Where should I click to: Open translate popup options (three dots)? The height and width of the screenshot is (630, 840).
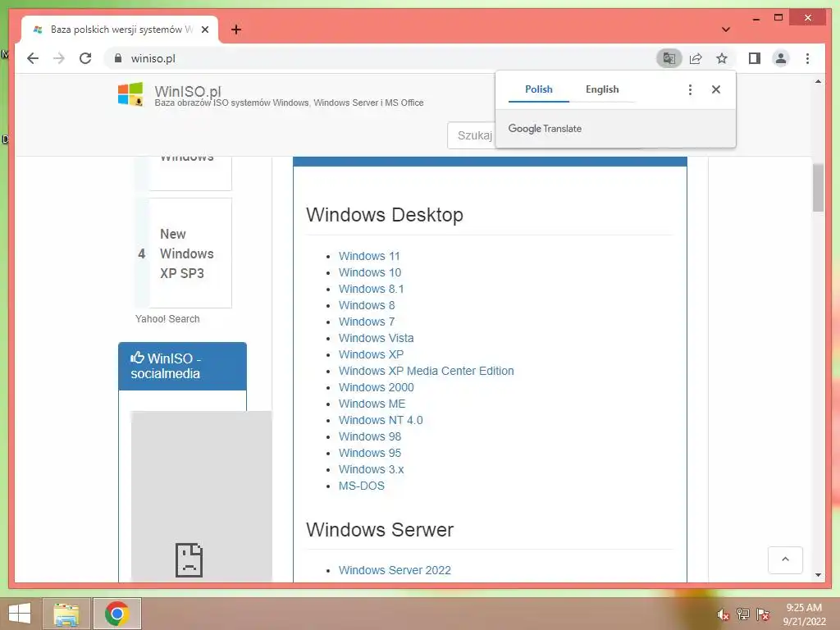[690, 89]
